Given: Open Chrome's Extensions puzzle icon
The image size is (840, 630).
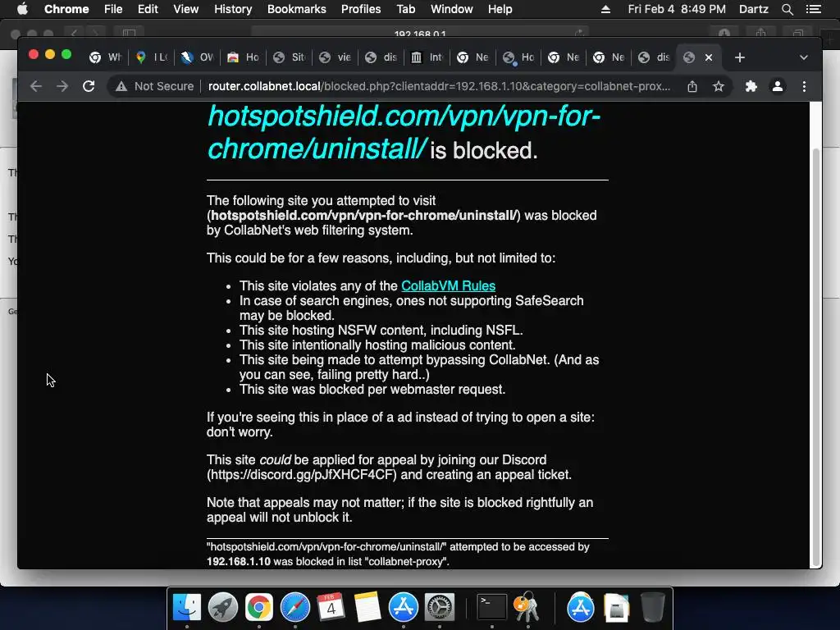Looking at the screenshot, I should point(751,86).
